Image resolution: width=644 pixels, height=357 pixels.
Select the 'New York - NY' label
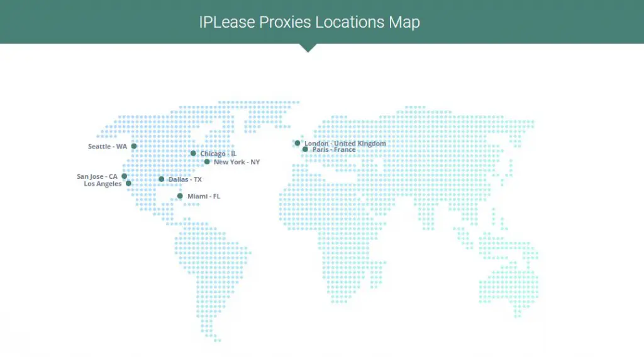237,162
